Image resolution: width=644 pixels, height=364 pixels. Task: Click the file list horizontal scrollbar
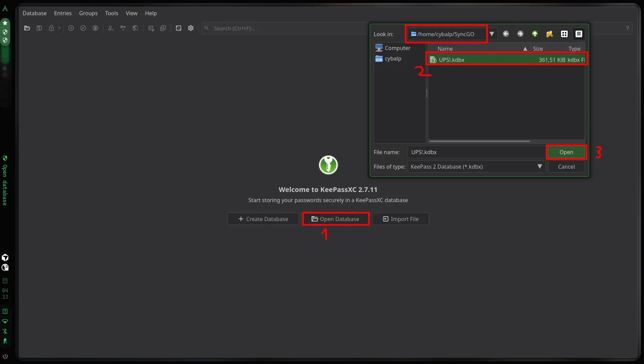point(479,141)
